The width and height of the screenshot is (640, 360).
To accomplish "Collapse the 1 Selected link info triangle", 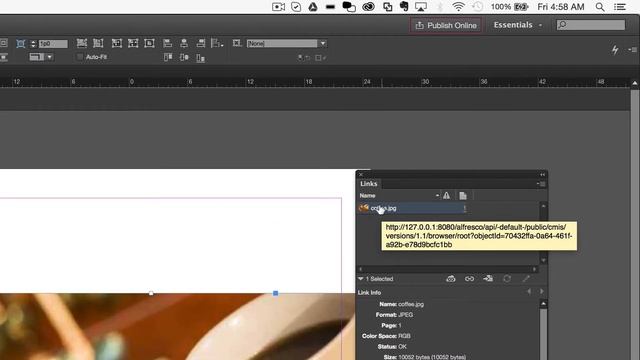I will [x=361, y=279].
